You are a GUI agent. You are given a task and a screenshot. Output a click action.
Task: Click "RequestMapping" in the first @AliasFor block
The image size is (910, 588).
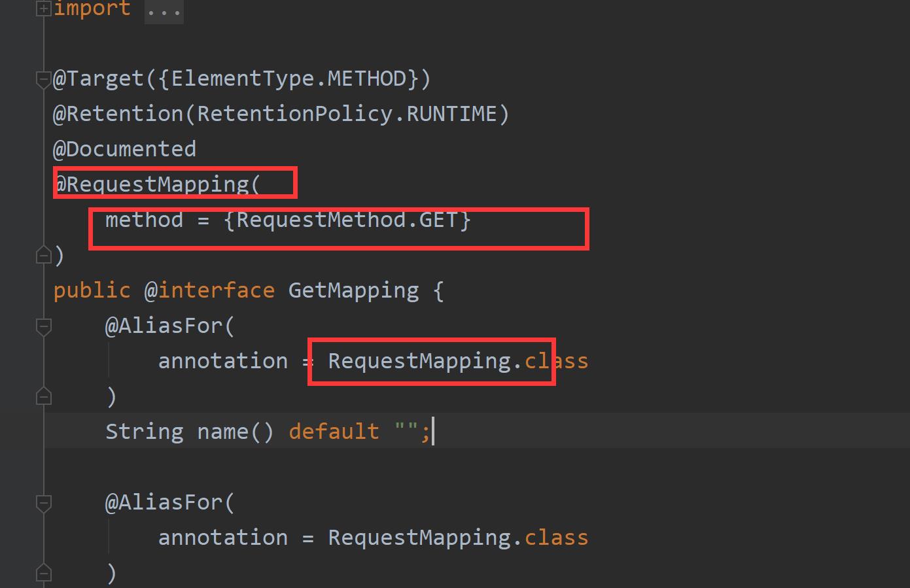(x=419, y=361)
